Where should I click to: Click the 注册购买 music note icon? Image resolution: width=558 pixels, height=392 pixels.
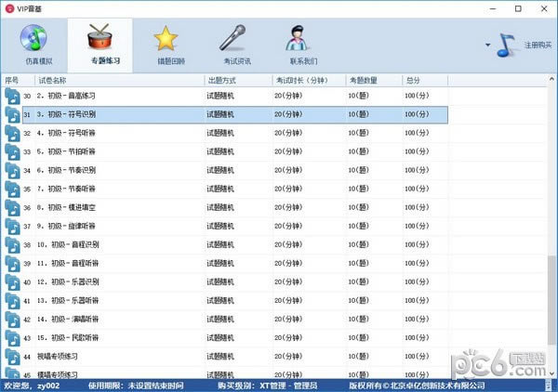507,44
